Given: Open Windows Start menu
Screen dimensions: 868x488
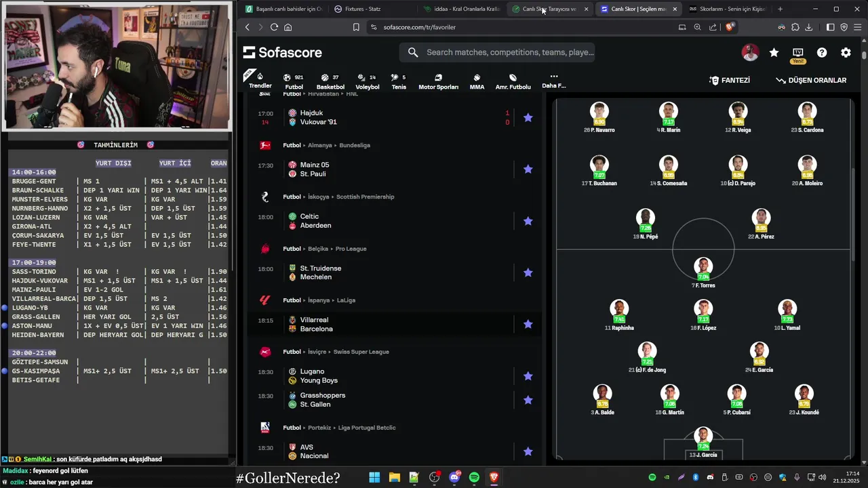Looking at the screenshot, I should (374, 478).
